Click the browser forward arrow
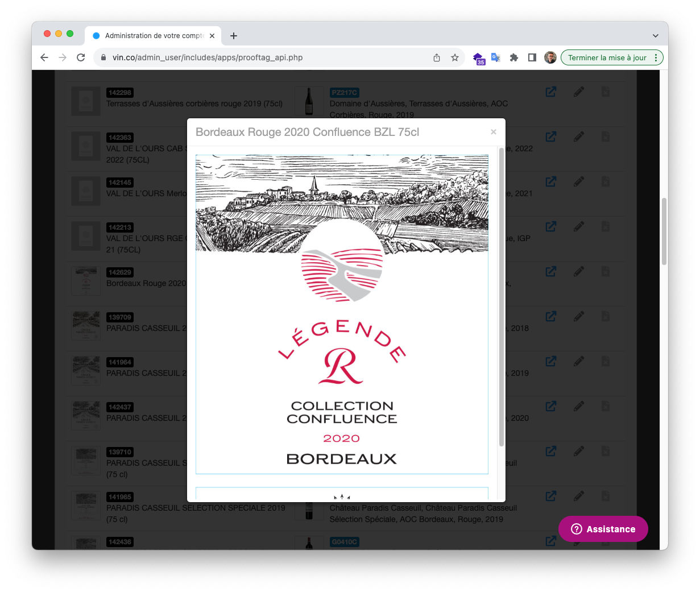Screen dimensions: 700x592 tap(63, 57)
